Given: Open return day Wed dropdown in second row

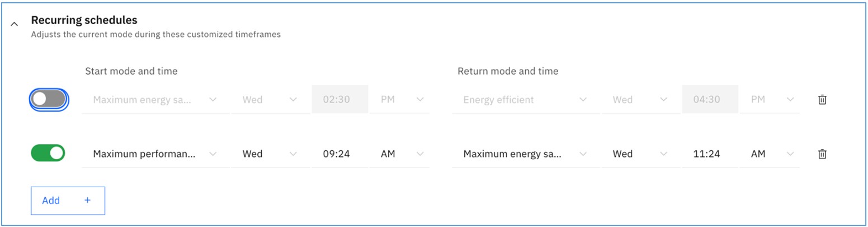Looking at the screenshot, I should click(641, 154).
